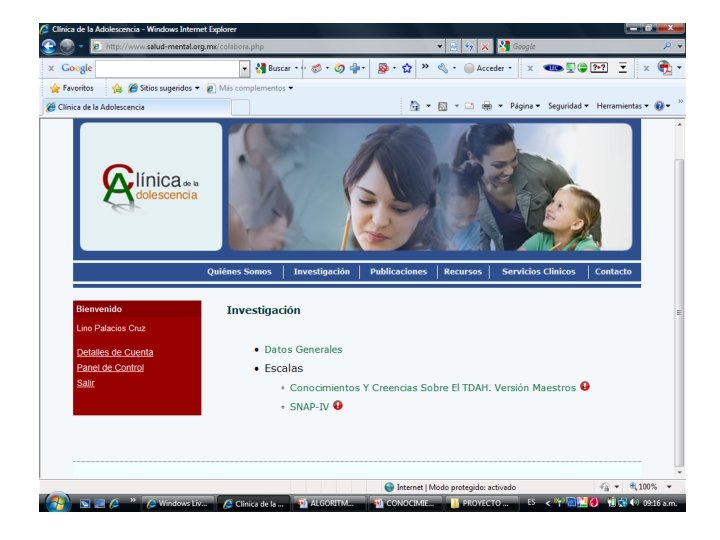Click the Salir logout link
This screenshot has height=540, width=720.
(85, 383)
